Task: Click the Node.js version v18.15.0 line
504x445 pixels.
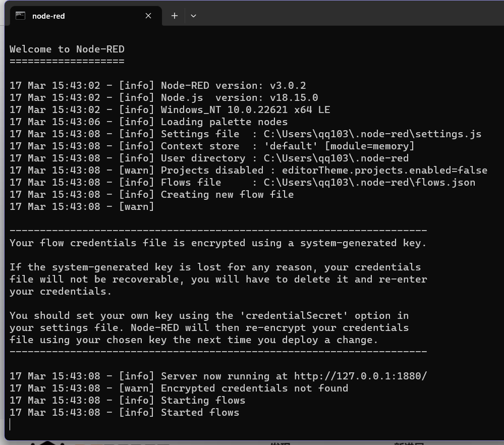Action: [164, 98]
